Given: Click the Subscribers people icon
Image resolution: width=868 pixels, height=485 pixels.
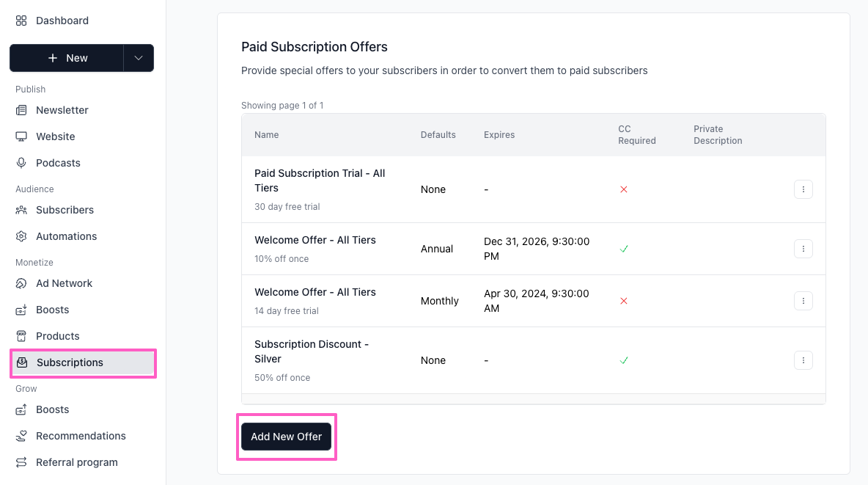Looking at the screenshot, I should (21, 210).
